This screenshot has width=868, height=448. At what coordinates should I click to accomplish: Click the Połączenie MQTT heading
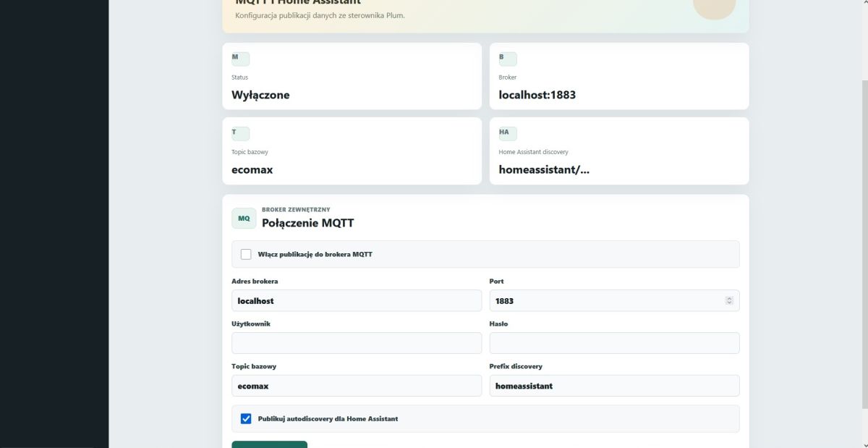[x=308, y=223]
